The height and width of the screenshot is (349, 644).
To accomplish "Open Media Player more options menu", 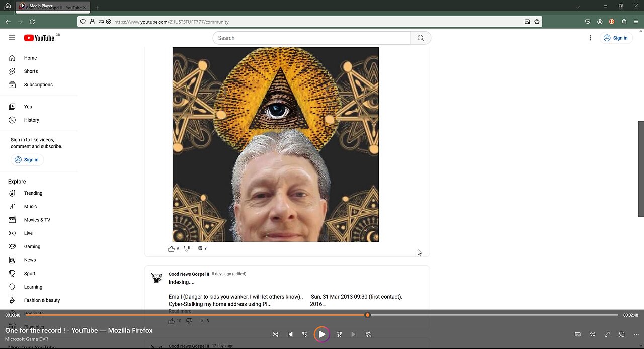I will [x=636, y=334].
